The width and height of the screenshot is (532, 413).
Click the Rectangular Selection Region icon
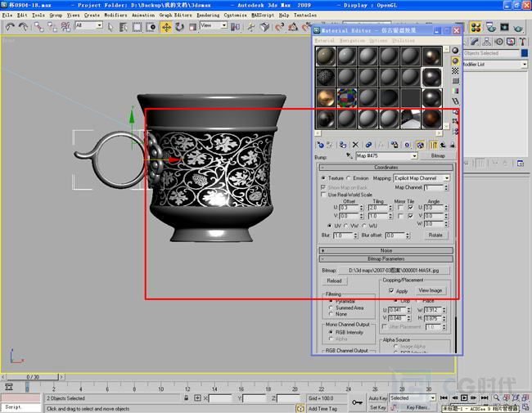tap(137, 27)
